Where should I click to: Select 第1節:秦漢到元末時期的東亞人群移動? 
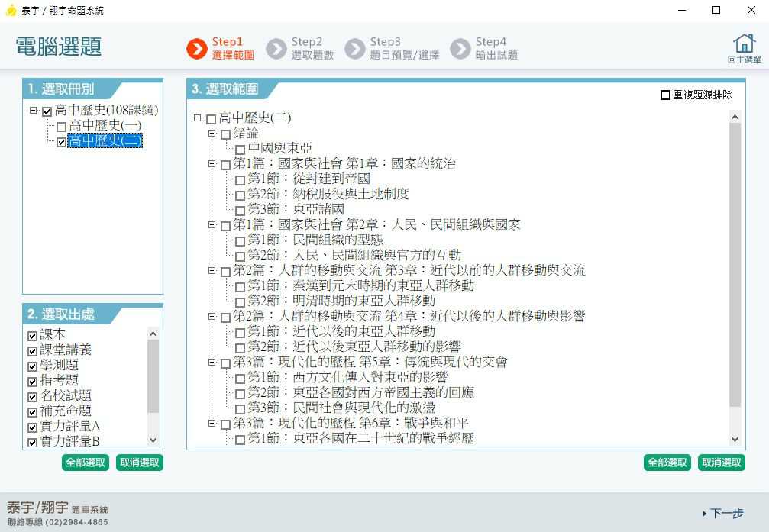pyautogui.click(x=360, y=285)
